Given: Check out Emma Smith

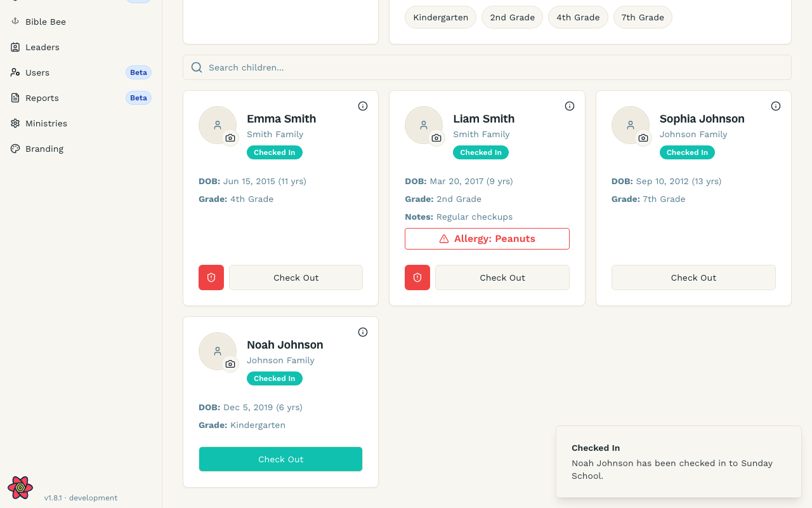Looking at the screenshot, I should coord(296,277).
